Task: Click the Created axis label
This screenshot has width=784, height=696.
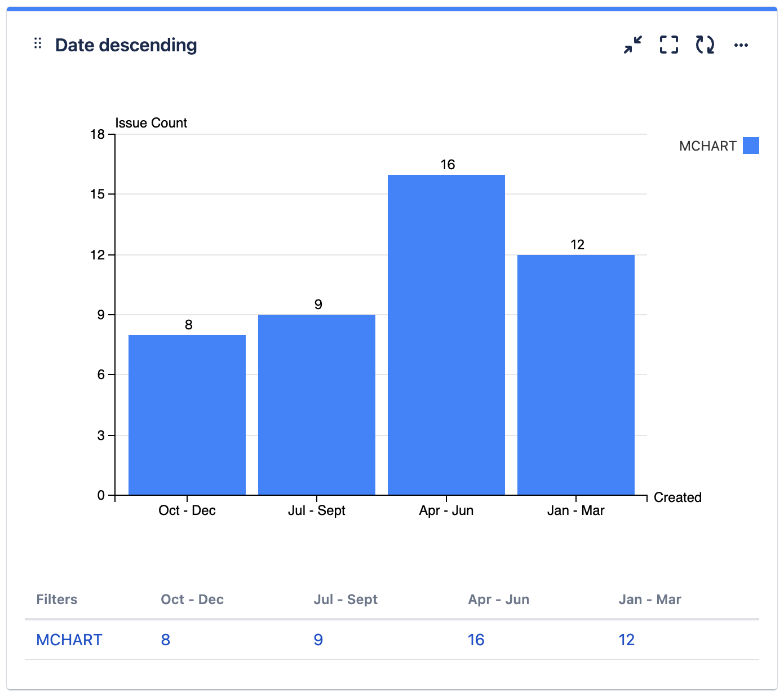Action: [x=676, y=497]
